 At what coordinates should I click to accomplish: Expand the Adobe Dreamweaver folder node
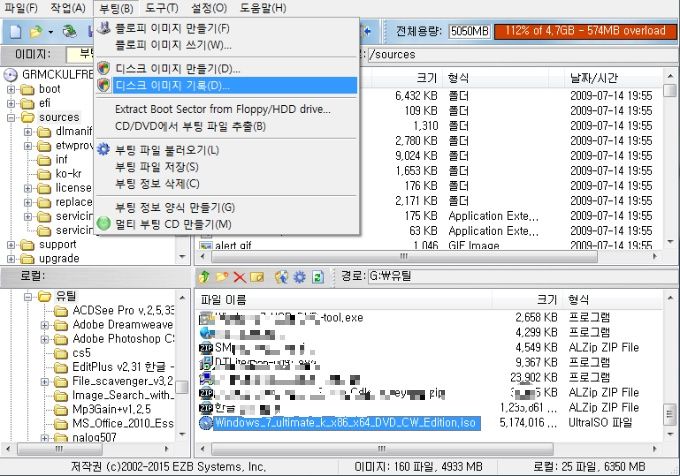tap(44, 325)
